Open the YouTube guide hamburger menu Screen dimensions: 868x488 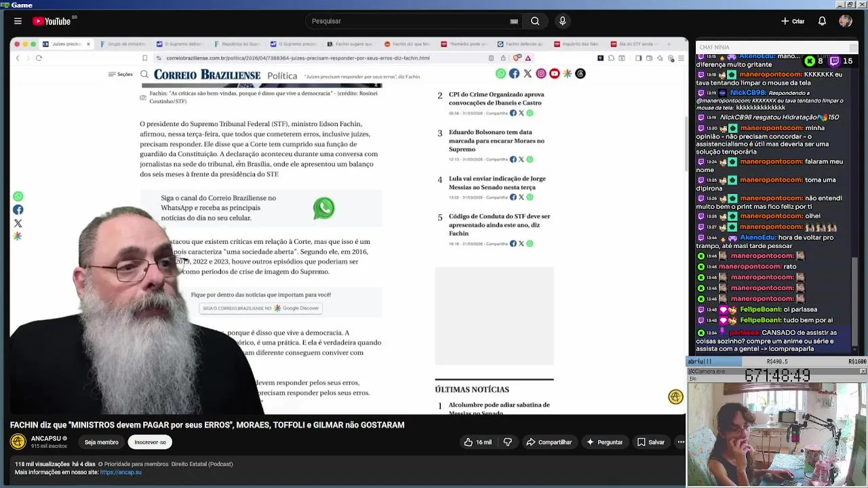(18, 21)
